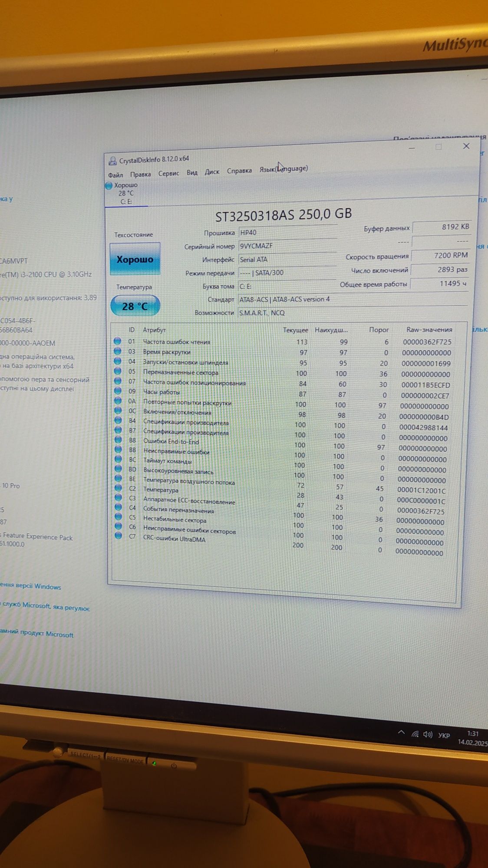Click status icon for Неисправимые ошибки секторов
Image resolution: width=488 pixels, height=868 pixels.
click(118, 526)
